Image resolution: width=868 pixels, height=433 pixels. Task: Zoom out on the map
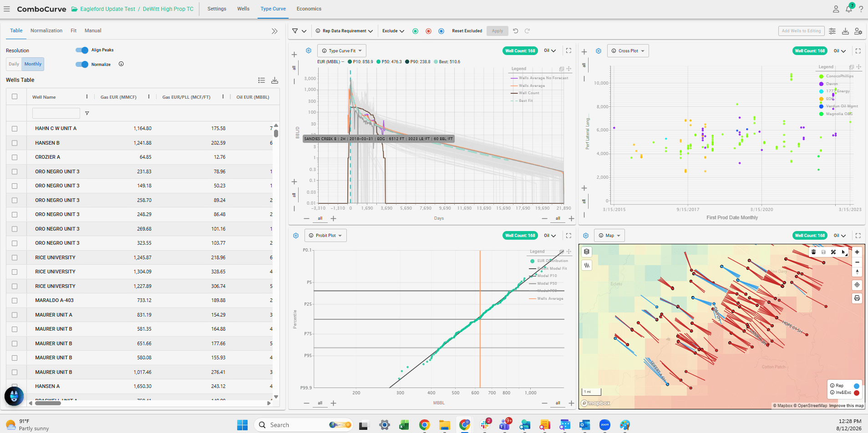[x=857, y=262]
